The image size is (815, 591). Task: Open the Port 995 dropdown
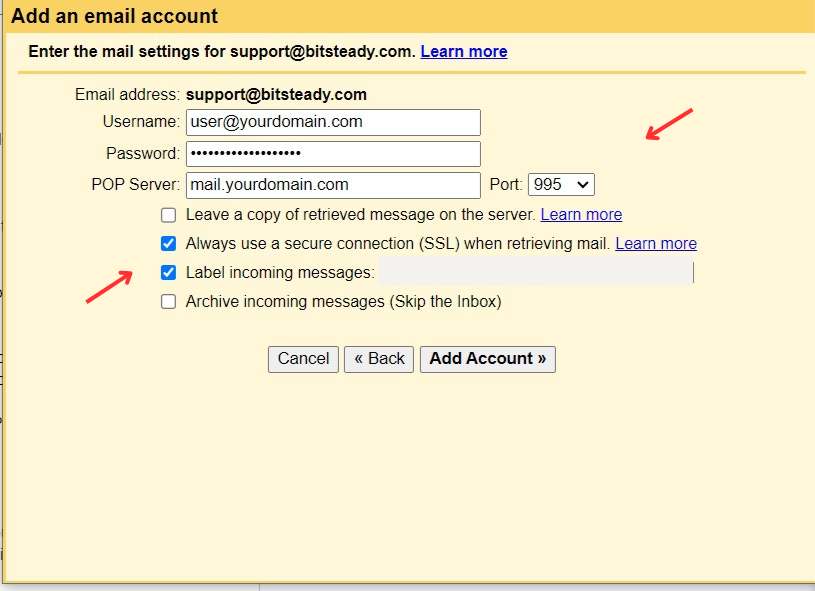(x=561, y=185)
